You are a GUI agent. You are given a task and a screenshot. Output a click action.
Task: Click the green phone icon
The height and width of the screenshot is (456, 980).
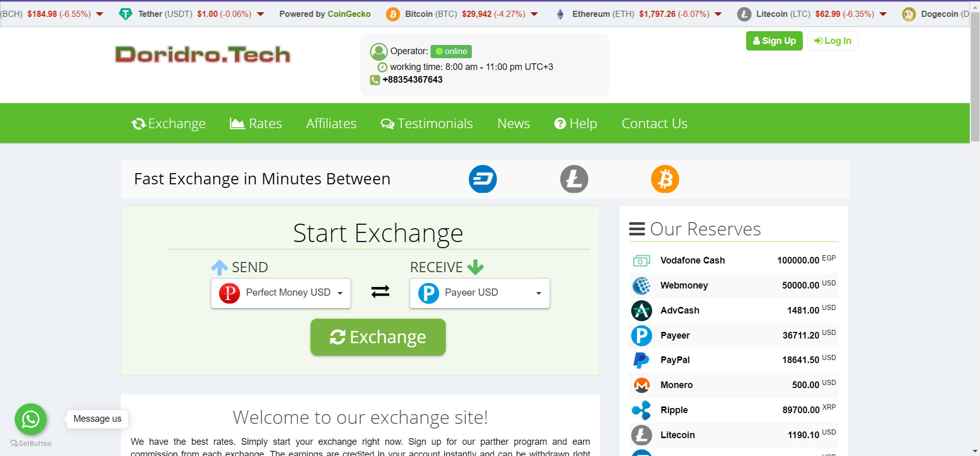pyautogui.click(x=375, y=80)
